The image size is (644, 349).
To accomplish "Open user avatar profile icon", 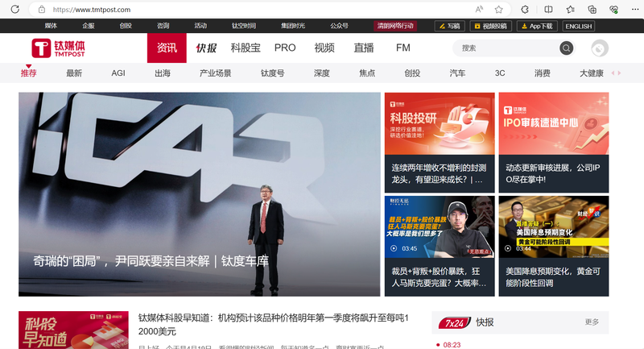I will pos(600,48).
